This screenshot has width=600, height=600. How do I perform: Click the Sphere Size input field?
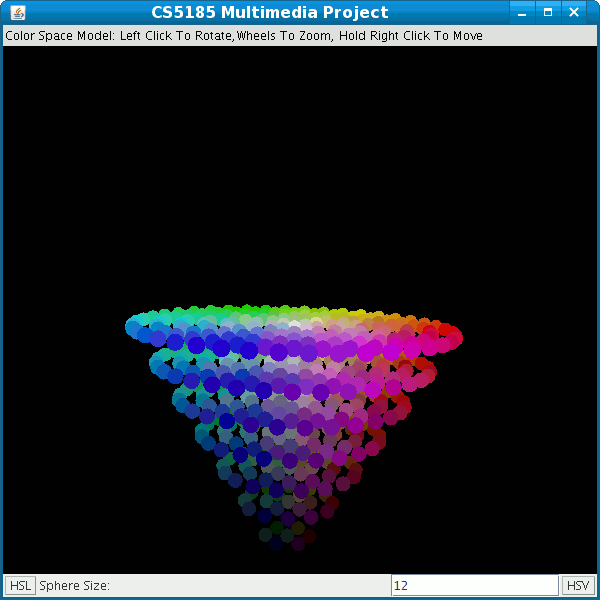tap(474, 585)
